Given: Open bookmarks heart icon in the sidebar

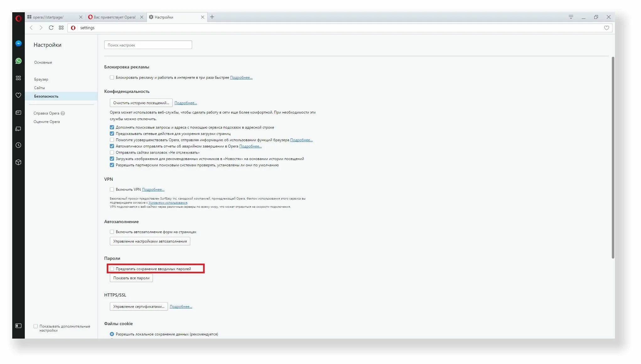Looking at the screenshot, I should [19, 95].
